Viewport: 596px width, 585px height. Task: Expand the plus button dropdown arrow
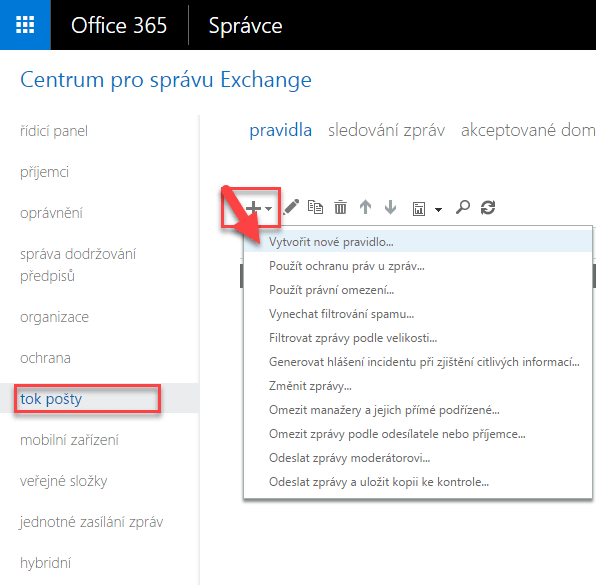(269, 209)
